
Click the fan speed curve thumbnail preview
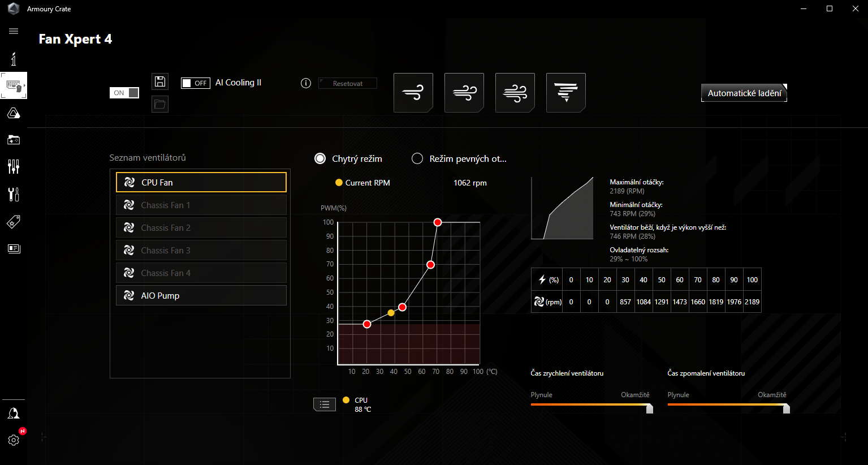point(563,208)
